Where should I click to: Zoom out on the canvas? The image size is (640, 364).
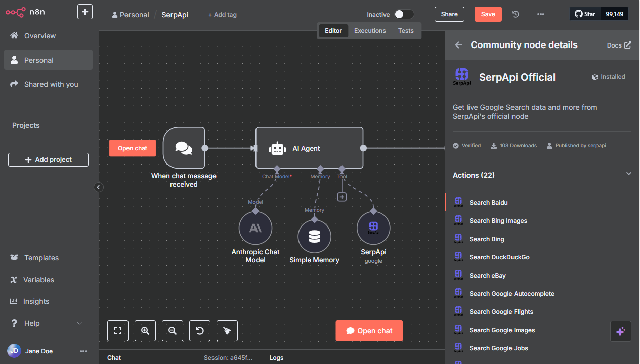pos(173,331)
